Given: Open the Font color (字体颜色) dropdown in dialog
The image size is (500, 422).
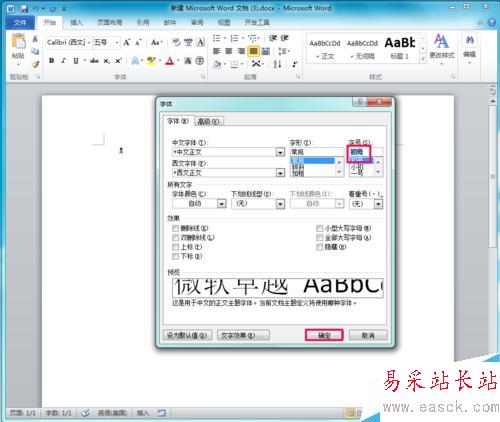Looking at the screenshot, I should (222, 204).
